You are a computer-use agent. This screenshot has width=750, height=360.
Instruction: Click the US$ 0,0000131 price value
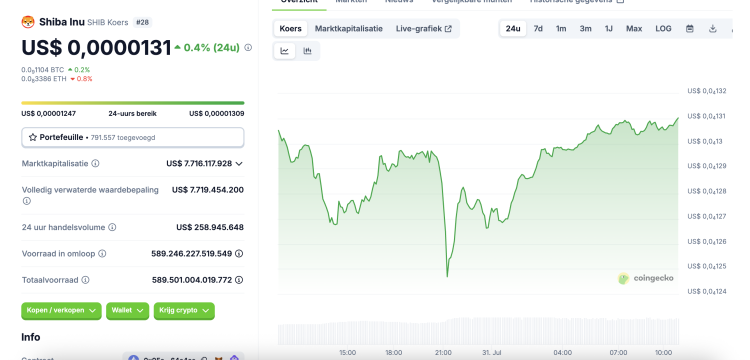tap(96, 48)
